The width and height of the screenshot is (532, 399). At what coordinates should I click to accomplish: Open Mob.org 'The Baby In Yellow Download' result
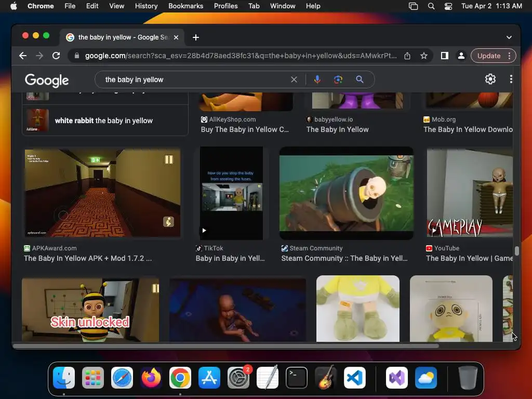(x=468, y=129)
